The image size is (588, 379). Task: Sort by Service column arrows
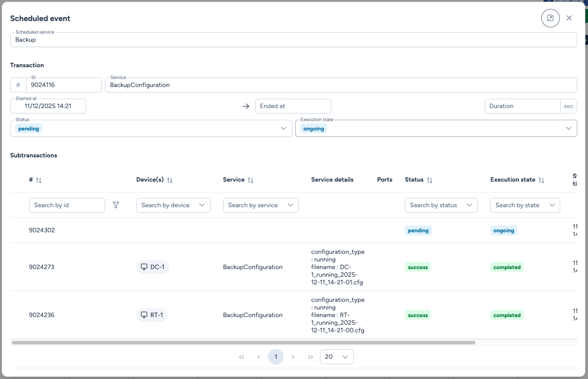click(250, 180)
